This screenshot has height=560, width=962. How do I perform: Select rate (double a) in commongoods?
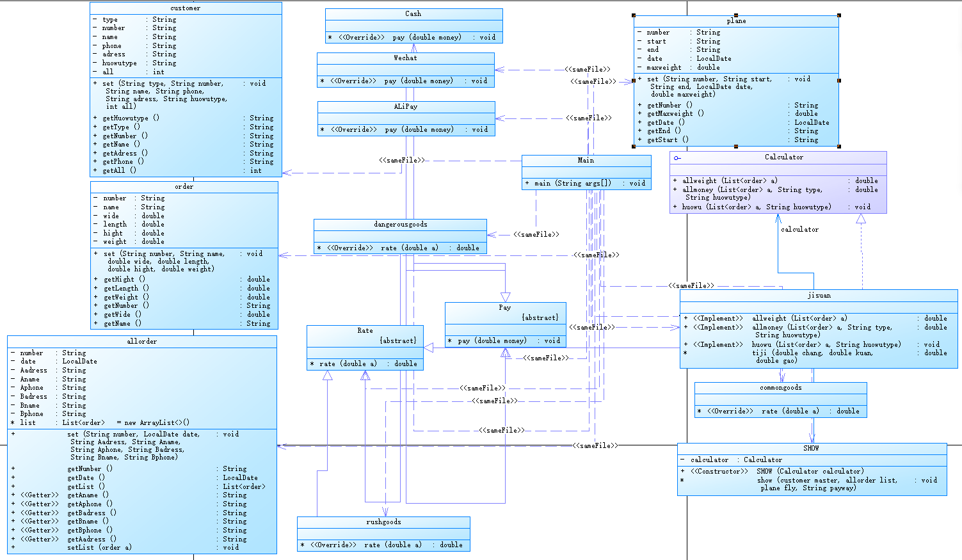point(778,411)
